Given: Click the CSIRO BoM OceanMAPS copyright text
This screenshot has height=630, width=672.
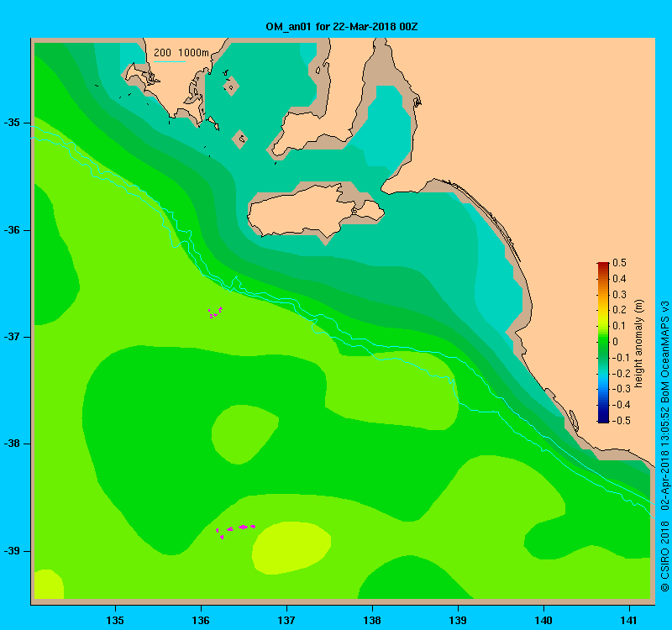Looking at the screenshot, I should (665, 446).
